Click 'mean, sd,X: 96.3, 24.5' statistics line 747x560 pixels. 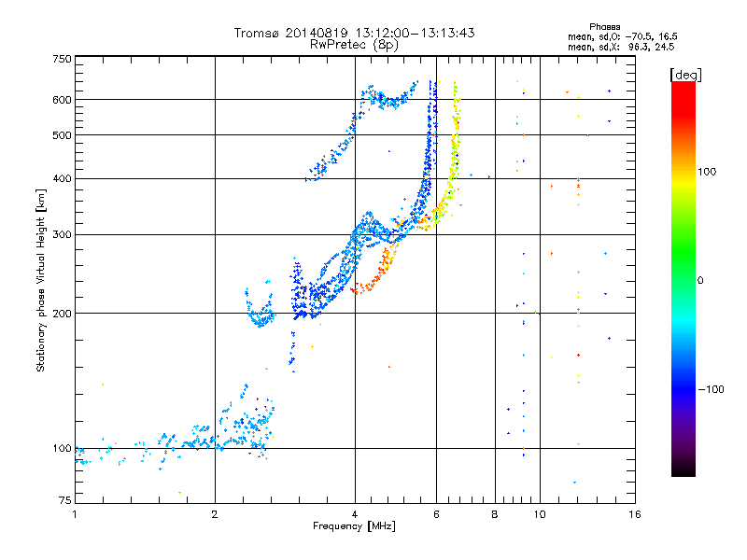click(x=621, y=47)
